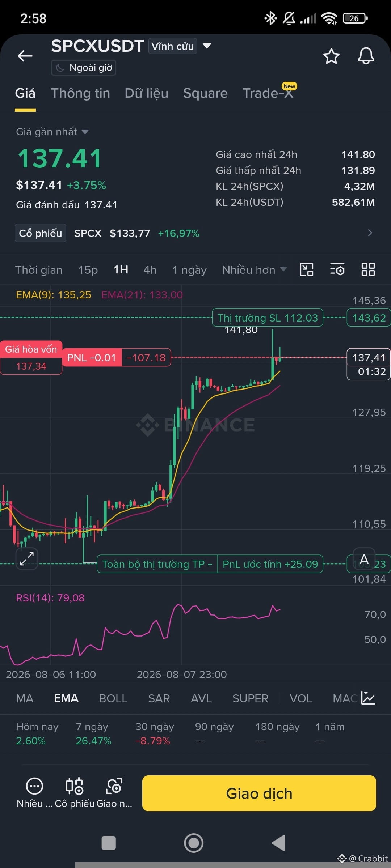Open the Trade-X tab
This screenshot has width=391, height=868.
pyautogui.click(x=268, y=93)
